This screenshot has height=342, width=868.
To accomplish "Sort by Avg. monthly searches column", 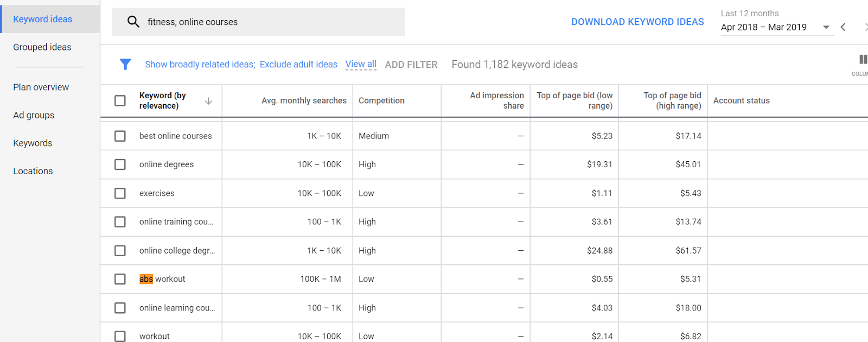I will click(x=304, y=101).
